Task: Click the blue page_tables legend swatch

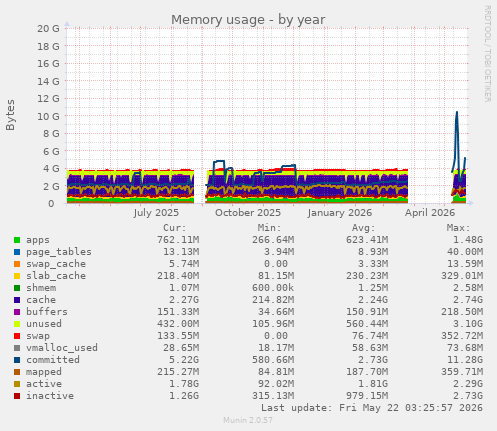Action: [x=17, y=252]
